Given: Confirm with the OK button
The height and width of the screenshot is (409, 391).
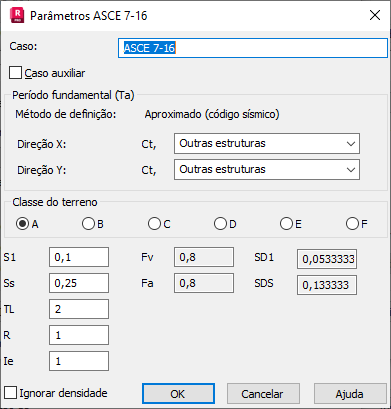Looking at the screenshot, I should pyautogui.click(x=178, y=394).
